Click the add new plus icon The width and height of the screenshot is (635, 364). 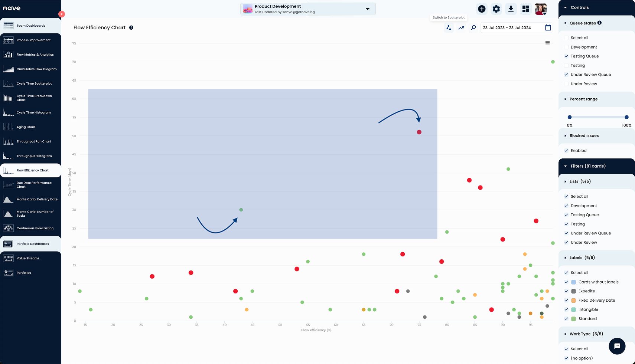point(482,9)
